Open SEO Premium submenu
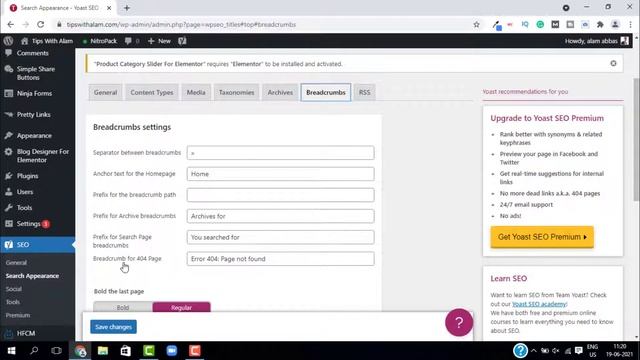This screenshot has width=640, height=360. coord(18,315)
